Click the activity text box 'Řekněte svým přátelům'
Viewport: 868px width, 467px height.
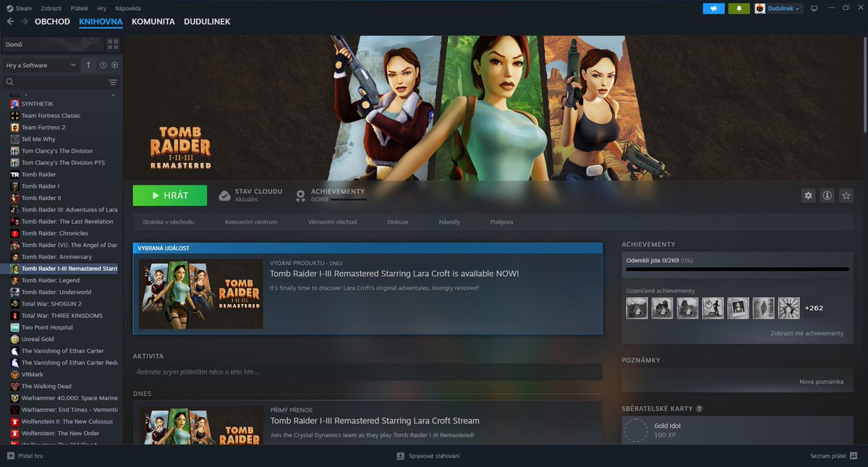[367, 371]
